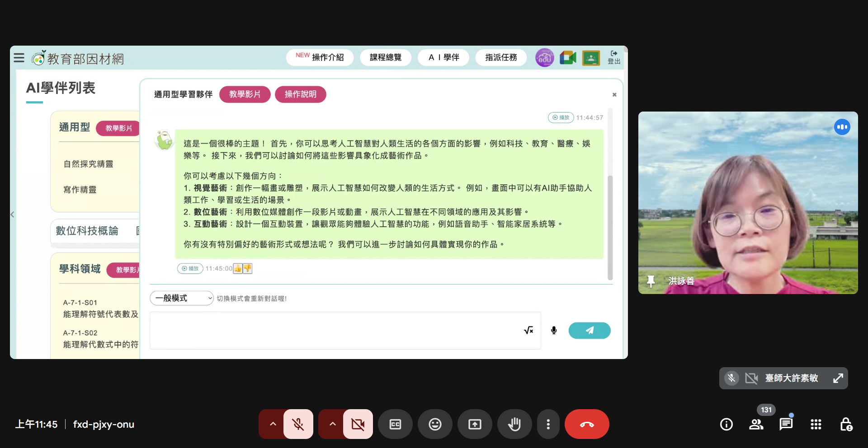The height and width of the screenshot is (448, 868).
Task: Give thumbs up to AI reply
Action: click(x=238, y=268)
